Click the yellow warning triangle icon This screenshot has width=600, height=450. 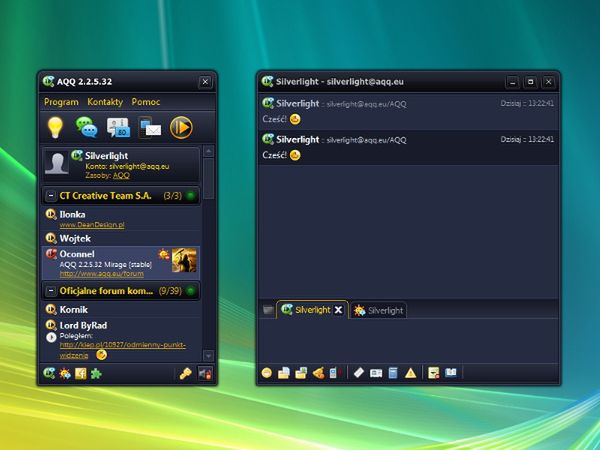tap(410, 373)
